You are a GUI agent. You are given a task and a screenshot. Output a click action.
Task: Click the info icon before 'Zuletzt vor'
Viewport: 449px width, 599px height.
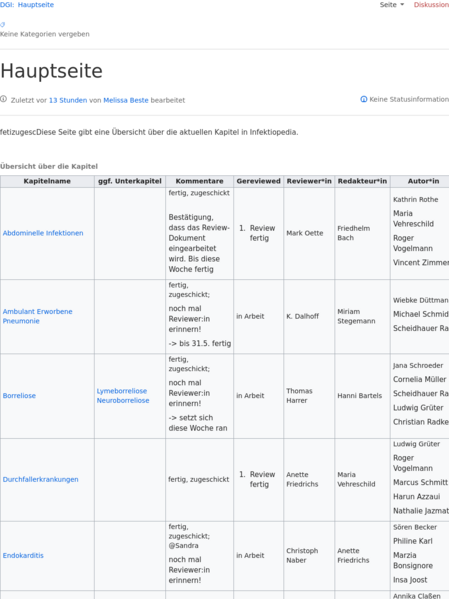[x=3, y=99]
